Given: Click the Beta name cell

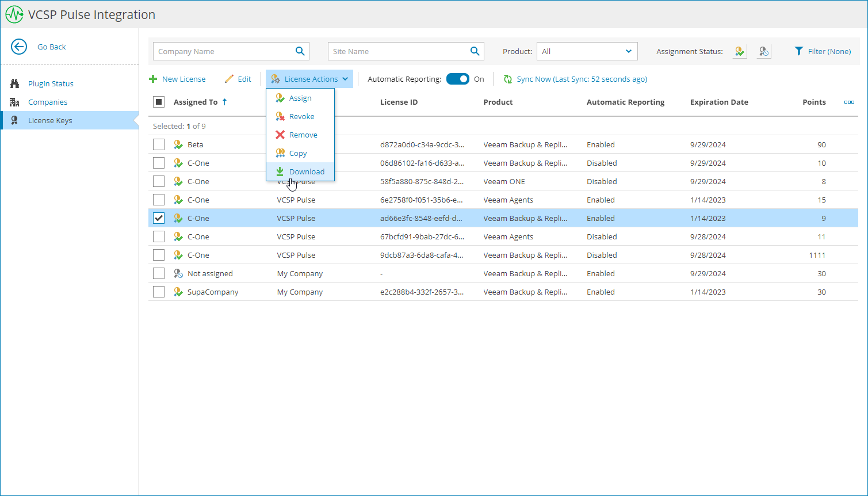Looking at the screenshot, I should coord(196,144).
